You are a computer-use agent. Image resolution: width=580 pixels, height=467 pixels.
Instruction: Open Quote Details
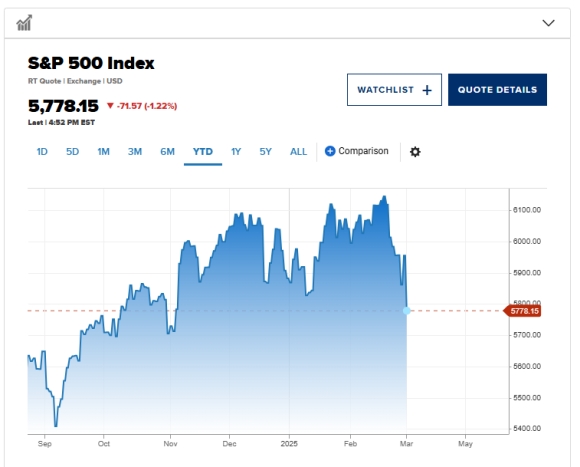pyautogui.click(x=497, y=89)
